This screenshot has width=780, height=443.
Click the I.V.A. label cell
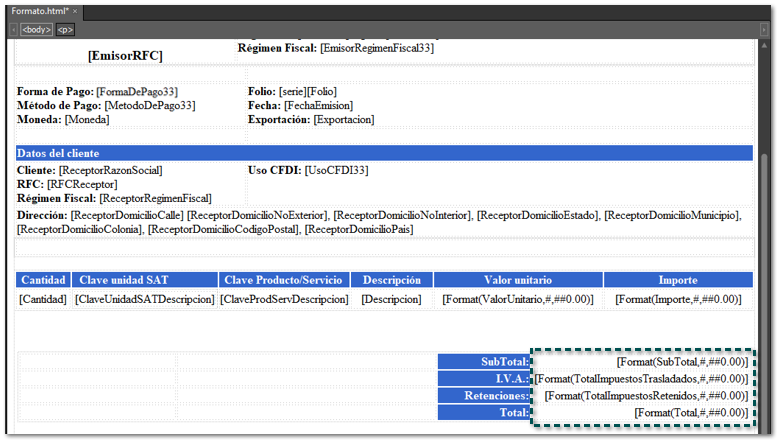click(484, 378)
